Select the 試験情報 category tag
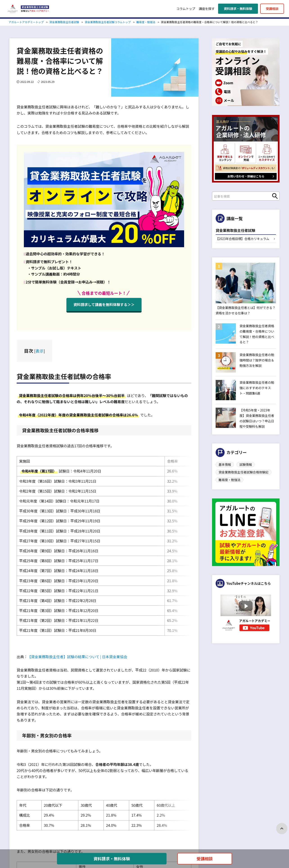This screenshot has width=289, height=868. point(246,465)
